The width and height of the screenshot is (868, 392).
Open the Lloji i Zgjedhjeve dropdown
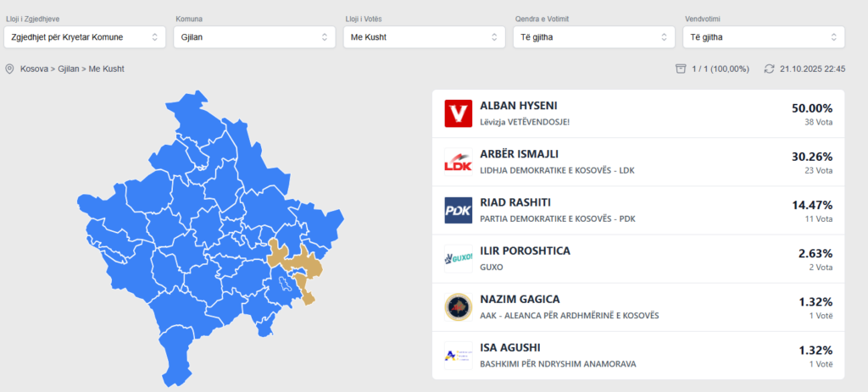point(84,37)
